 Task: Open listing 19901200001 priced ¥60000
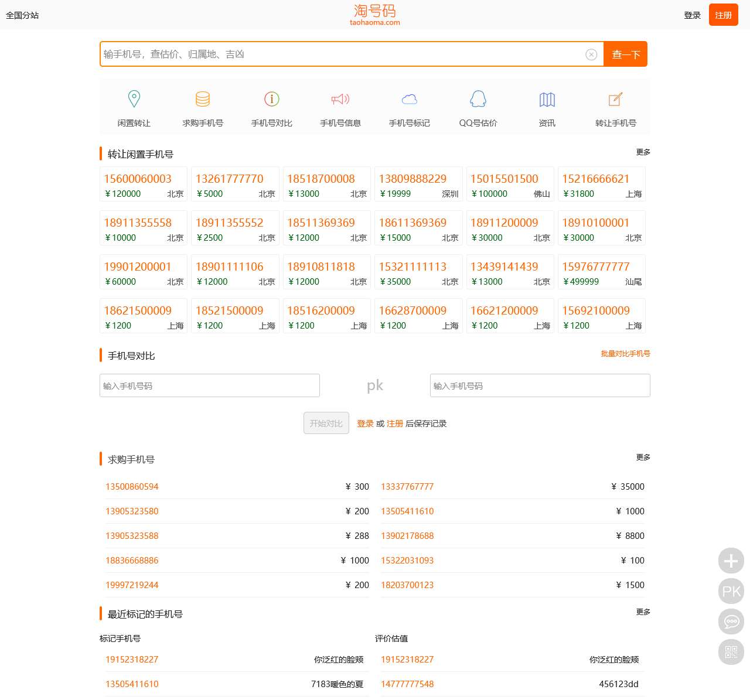tap(144, 272)
